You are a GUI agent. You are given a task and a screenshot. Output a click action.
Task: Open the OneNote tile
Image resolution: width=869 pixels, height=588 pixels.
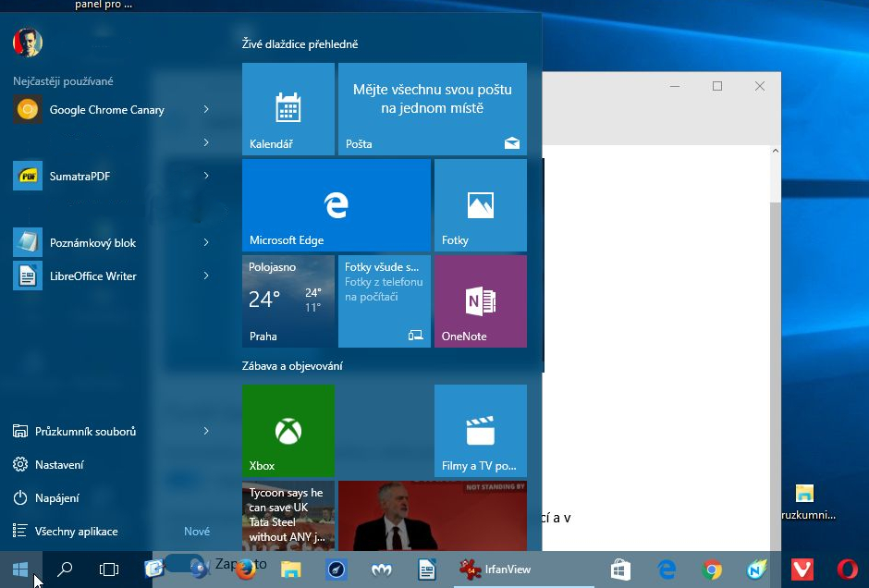[x=480, y=301]
